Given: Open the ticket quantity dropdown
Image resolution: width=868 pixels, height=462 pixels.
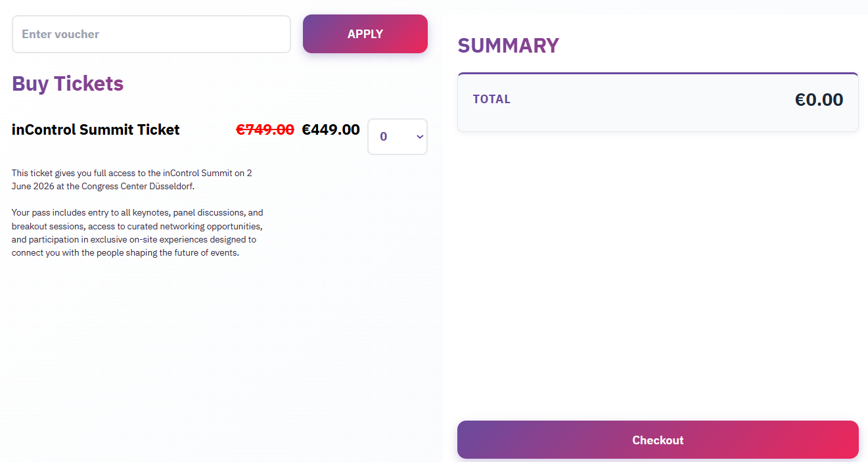Looking at the screenshot, I should click(x=397, y=137).
